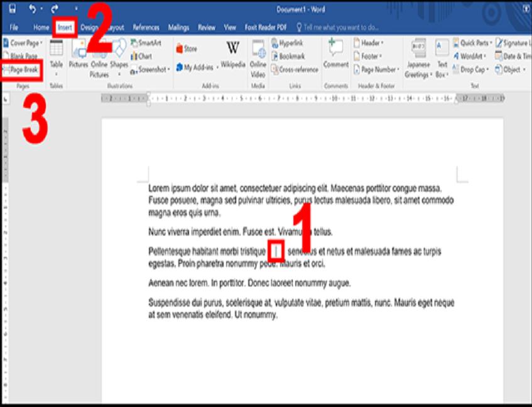Open the WordArt gallery
Screen dimensions: 532x407
click(470, 57)
